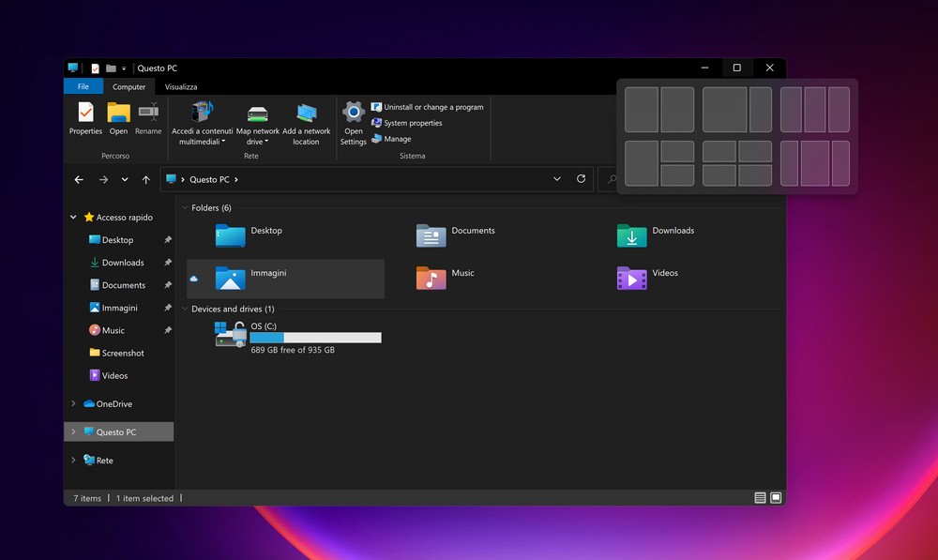Click Add a network location icon
The image size is (938, 560).
point(306,114)
